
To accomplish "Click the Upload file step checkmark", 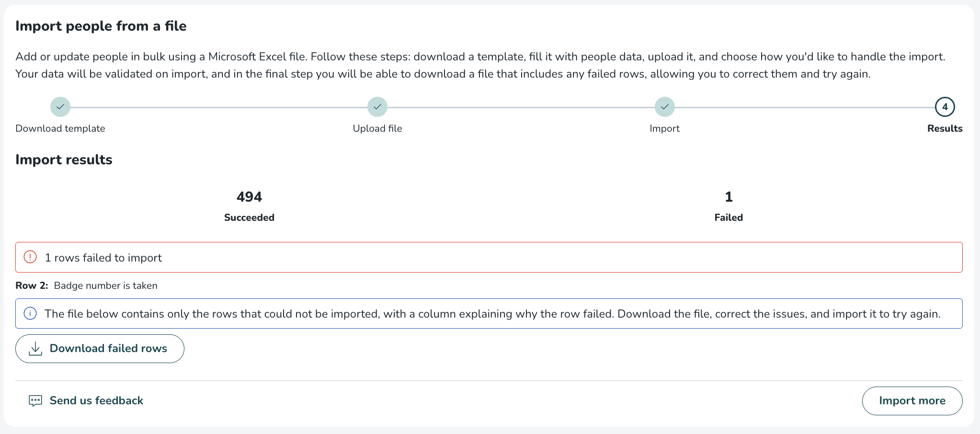I will [377, 107].
